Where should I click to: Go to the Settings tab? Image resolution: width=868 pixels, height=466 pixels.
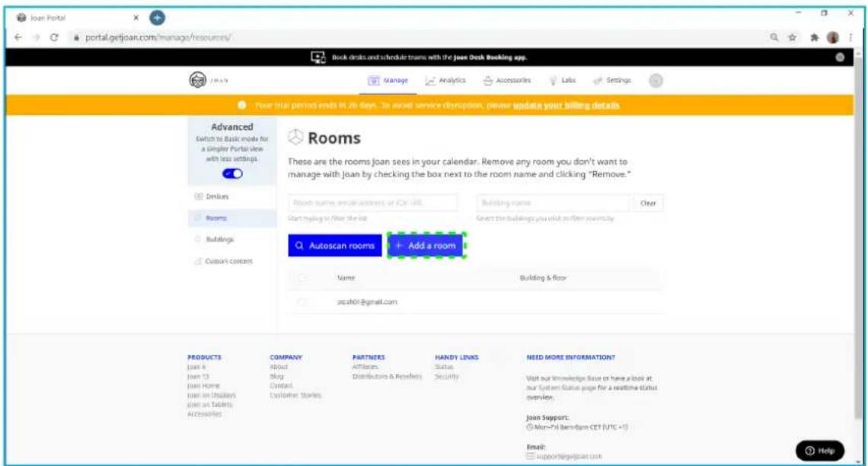(x=608, y=81)
